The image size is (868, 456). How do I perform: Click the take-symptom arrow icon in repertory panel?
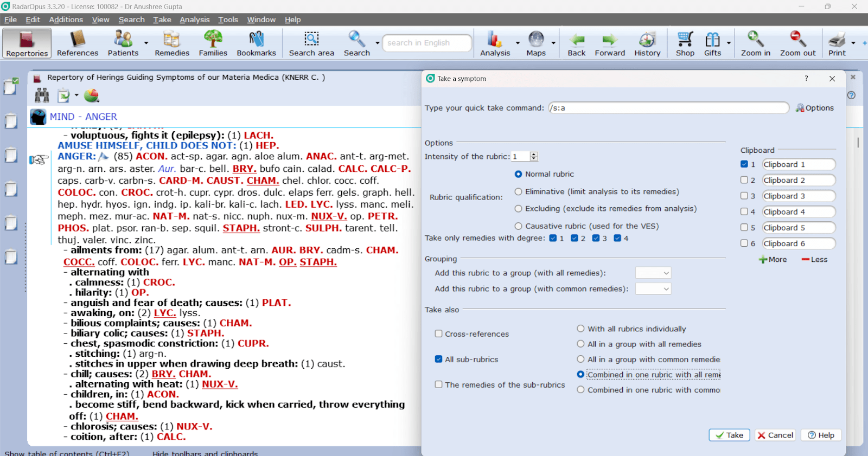coord(63,95)
